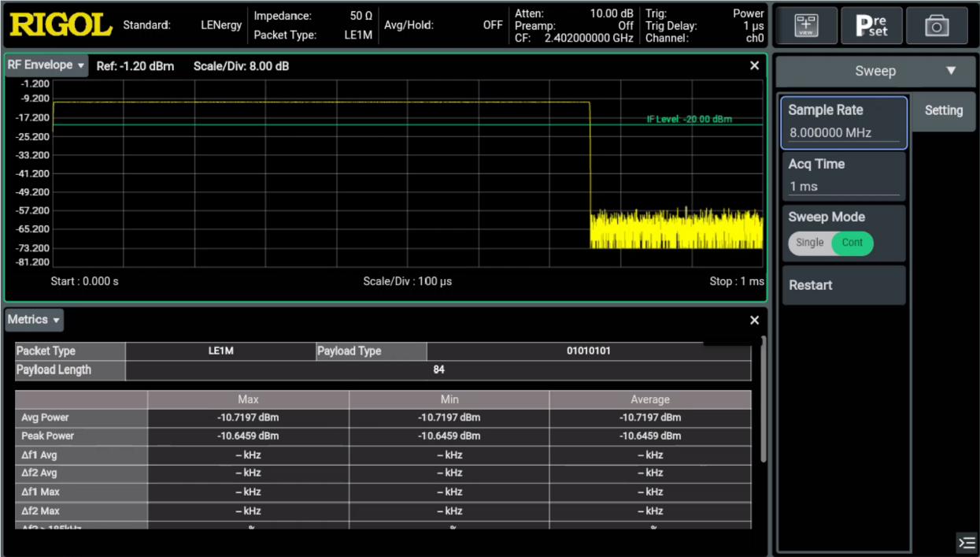Screen dimensions: 980x557
Task: Click the Δf1 Avg row label
Action: [x=81, y=455]
